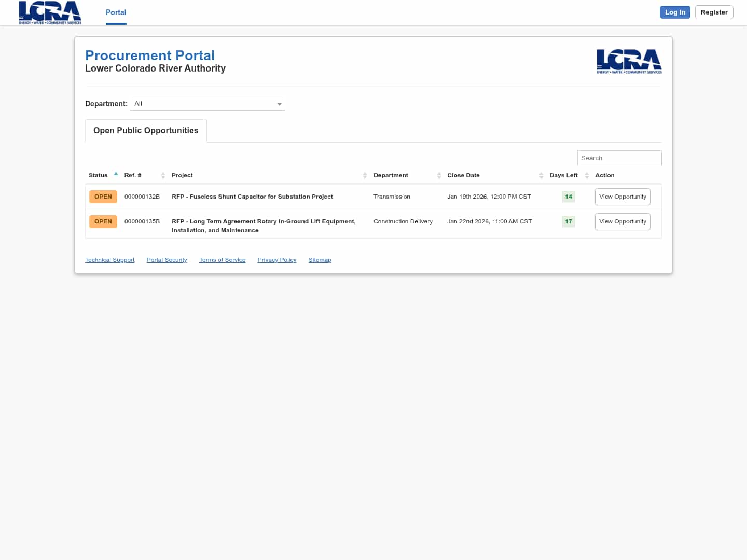Viewport: 747px width, 560px height.
Task: Click the ascending sort arrow on the Status column
Action: click(x=116, y=173)
